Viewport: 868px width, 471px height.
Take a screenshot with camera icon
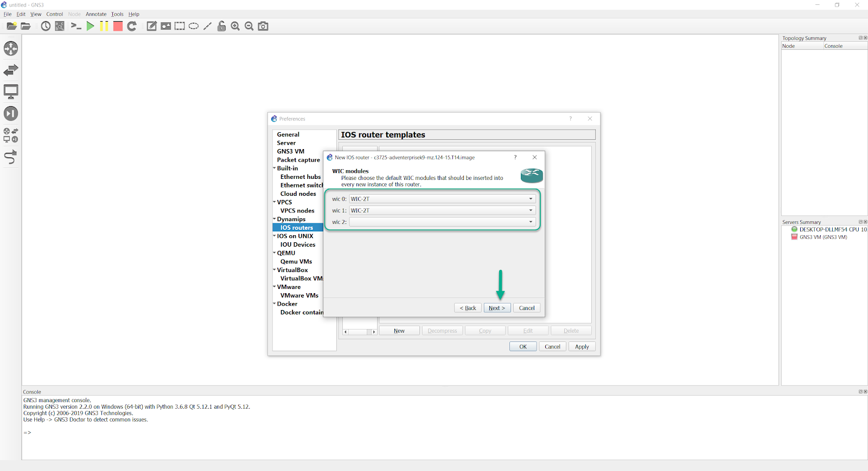[x=263, y=26]
